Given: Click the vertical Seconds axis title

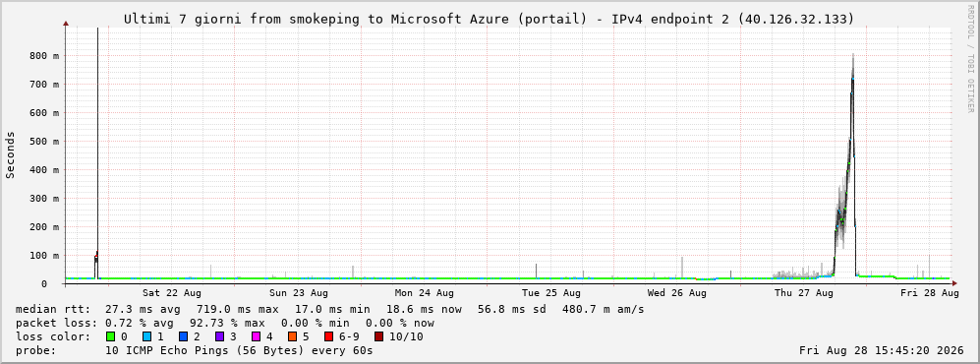Looking at the screenshot, I should click(11, 154).
